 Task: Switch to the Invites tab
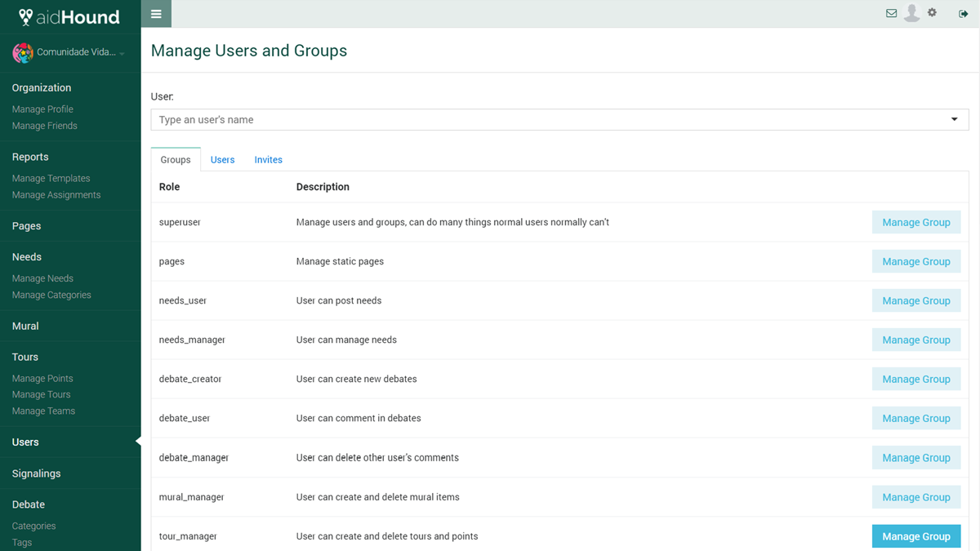pos(268,160)
